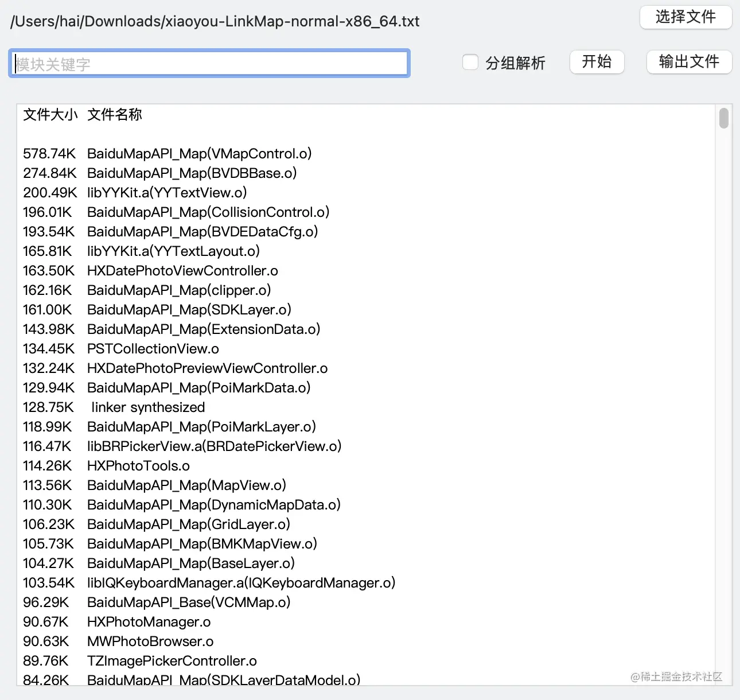Click the vertical scrollbar thumb of the results list
This screenshot has height=700, width=740.
724,118
